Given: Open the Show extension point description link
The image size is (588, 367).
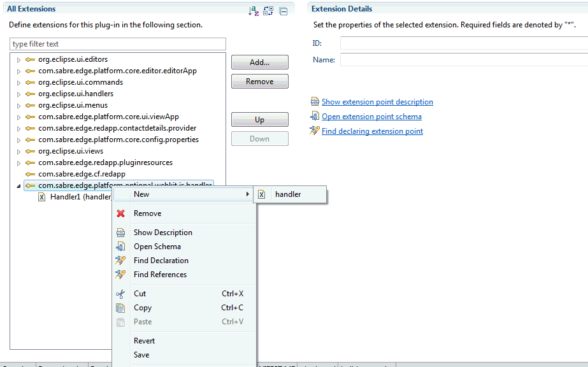Looking at the screenshot, I should [377, 102].
